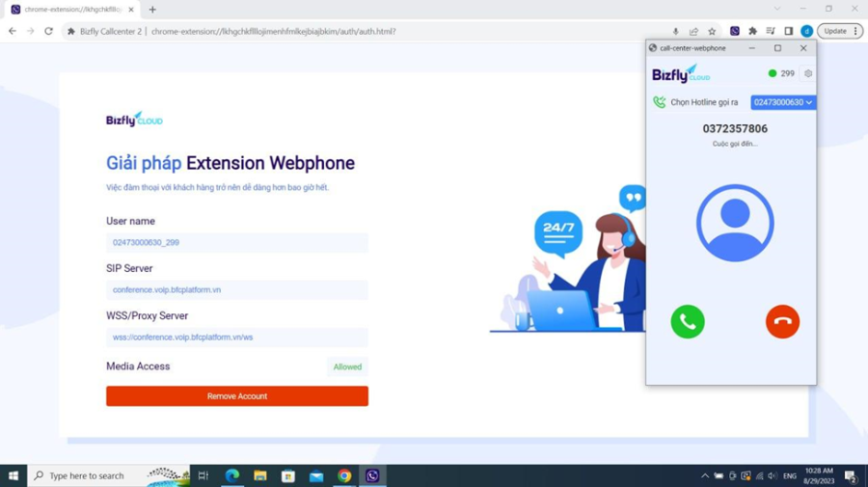Open the notification center icon
Viewport: 868px width, 487px height.
point(851,476)
